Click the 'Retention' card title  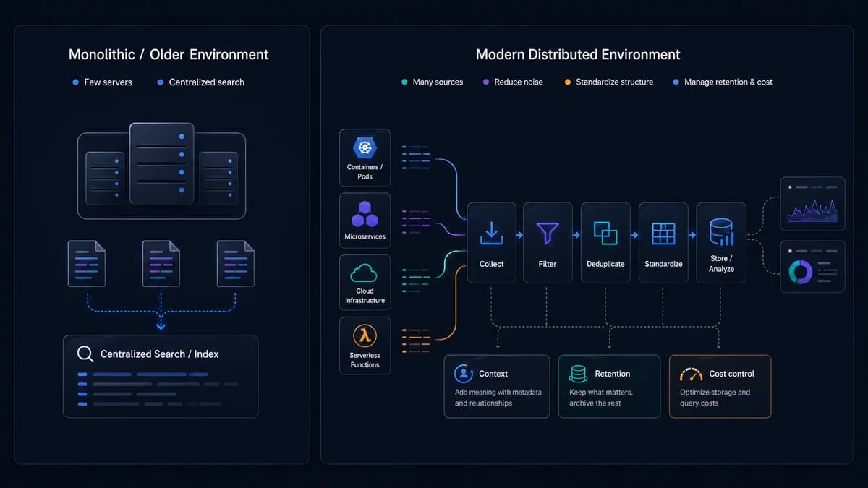point(612,374)
